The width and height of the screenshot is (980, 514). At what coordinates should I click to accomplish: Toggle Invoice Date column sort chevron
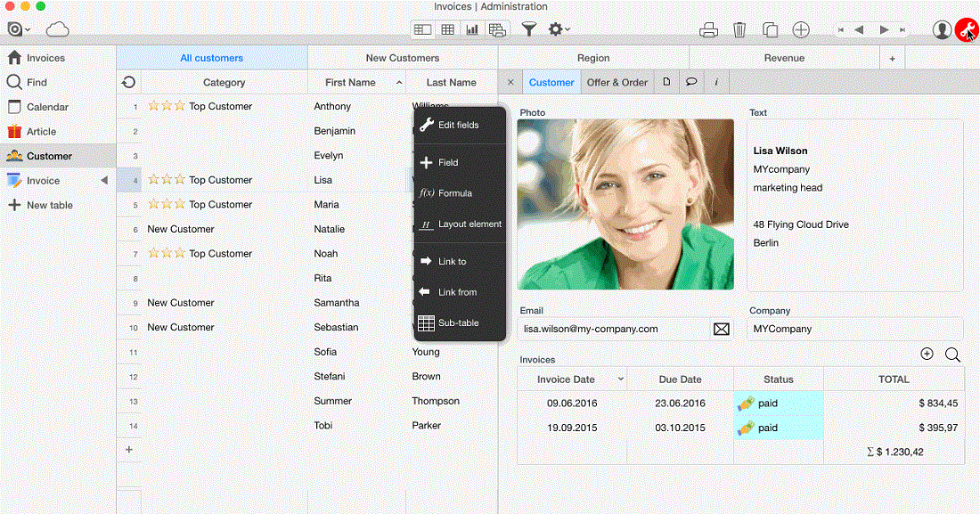[621, 379]
